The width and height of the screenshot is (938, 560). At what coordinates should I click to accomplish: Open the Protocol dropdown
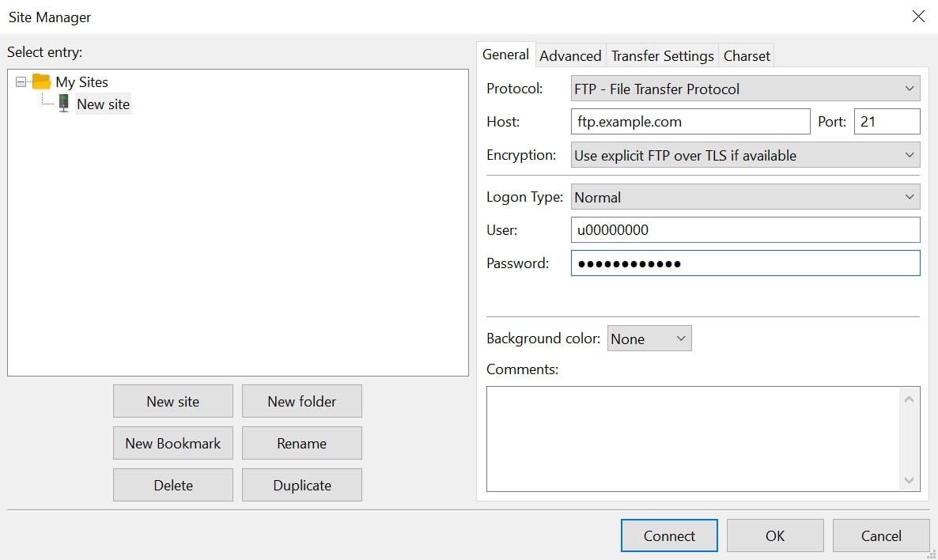[745, 89]
